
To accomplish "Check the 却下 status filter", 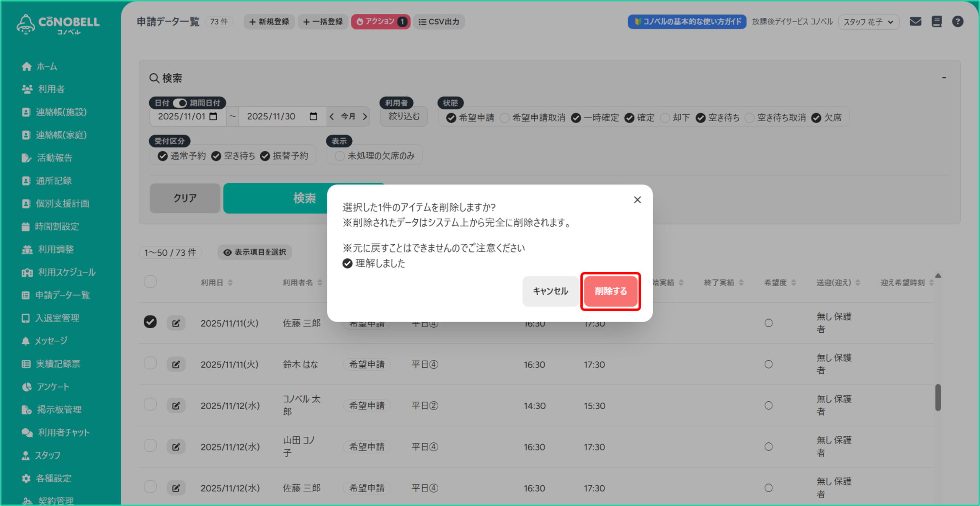I will coord(665,118).
